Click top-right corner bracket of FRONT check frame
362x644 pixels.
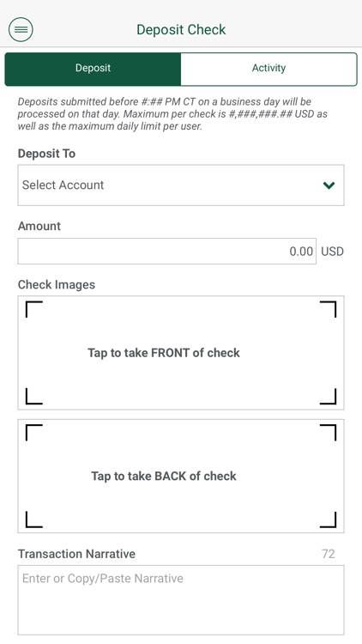[x=328, y=309]
